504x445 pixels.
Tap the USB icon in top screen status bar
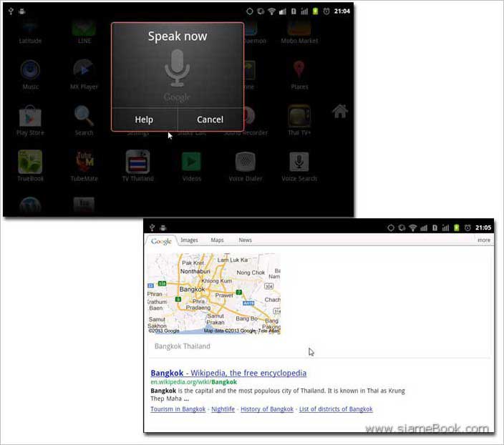point(11,11)
